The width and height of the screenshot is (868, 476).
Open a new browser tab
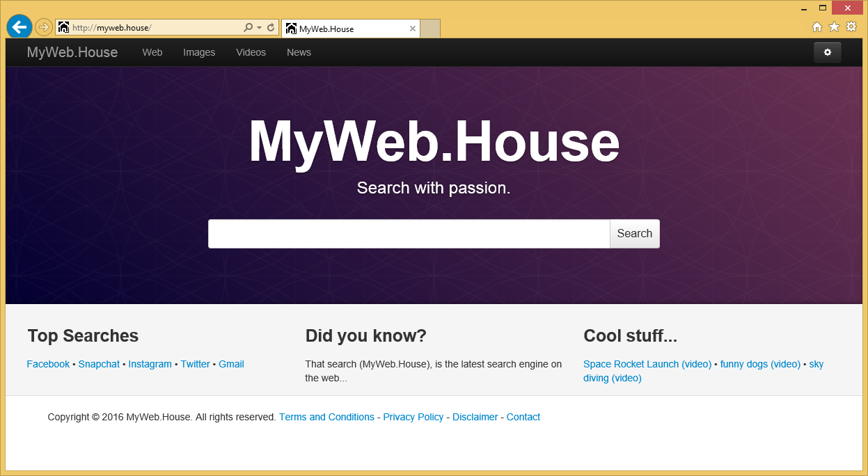point(429,29)
